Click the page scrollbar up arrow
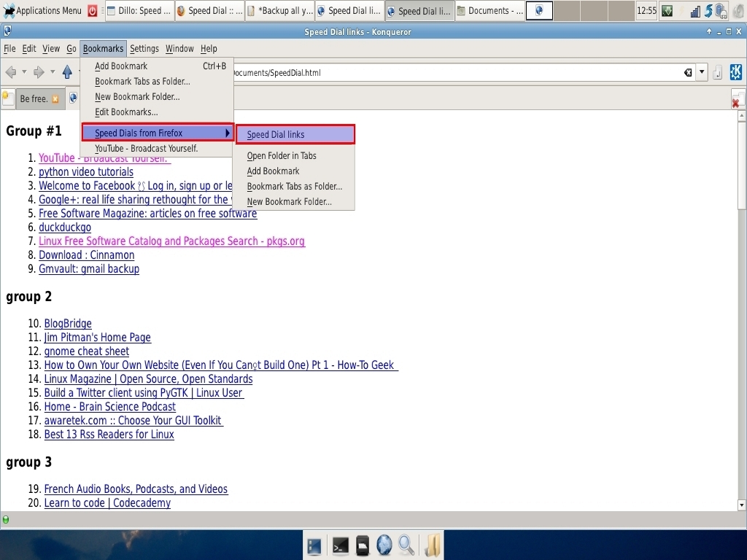Image resolution: width=747 pixels, height=560 pixels. click(741, 116)
